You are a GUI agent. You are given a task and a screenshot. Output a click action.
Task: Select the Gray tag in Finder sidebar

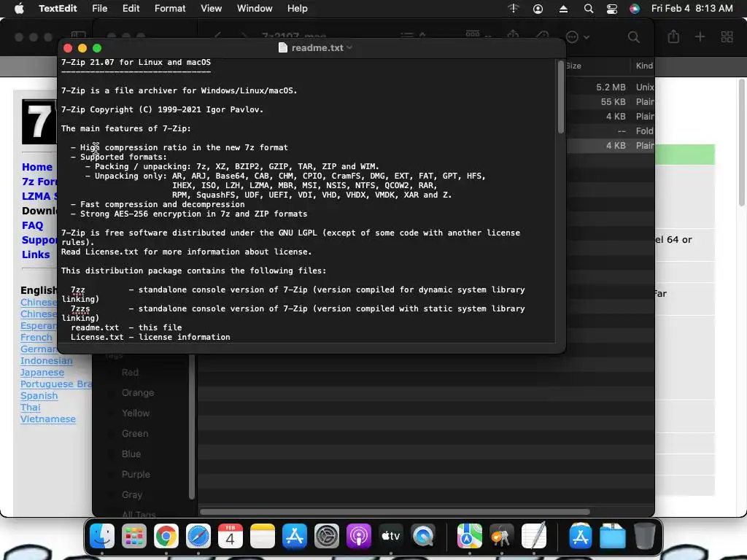pos(132,495)
